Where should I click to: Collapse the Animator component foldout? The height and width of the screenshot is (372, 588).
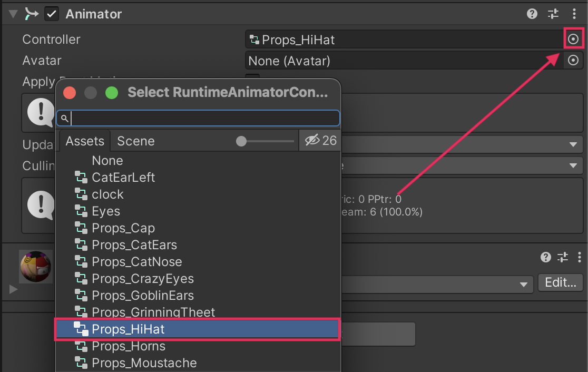click(13, 14)
